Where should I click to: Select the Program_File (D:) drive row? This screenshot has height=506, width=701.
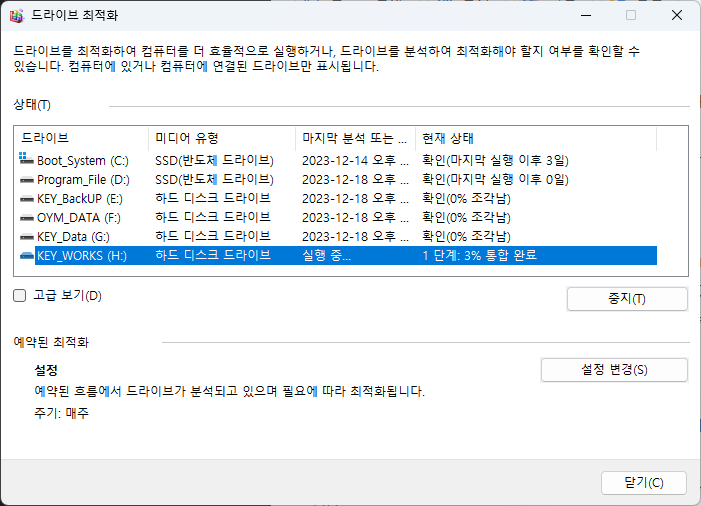[x=338, y=180]
